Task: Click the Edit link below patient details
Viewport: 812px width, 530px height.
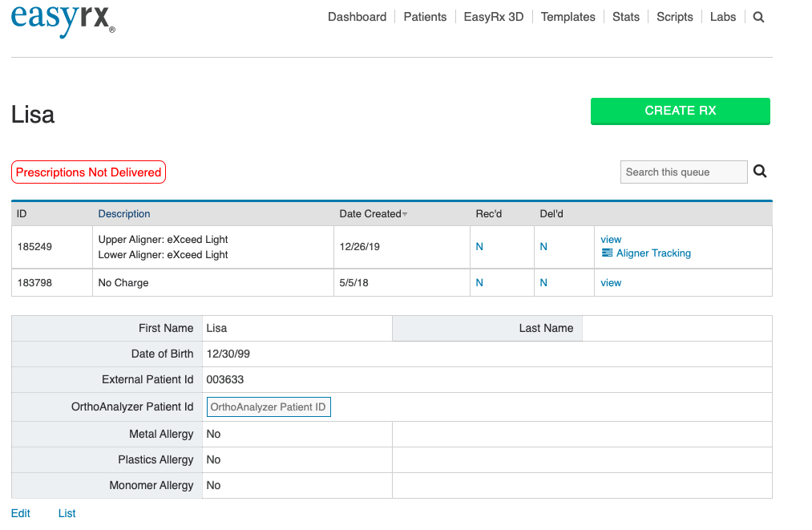Action: point(21,513)
